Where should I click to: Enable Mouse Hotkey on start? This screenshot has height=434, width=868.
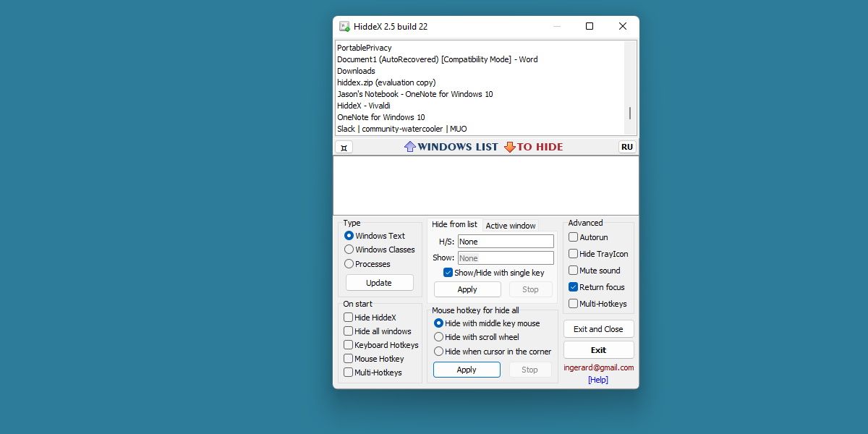349,359
